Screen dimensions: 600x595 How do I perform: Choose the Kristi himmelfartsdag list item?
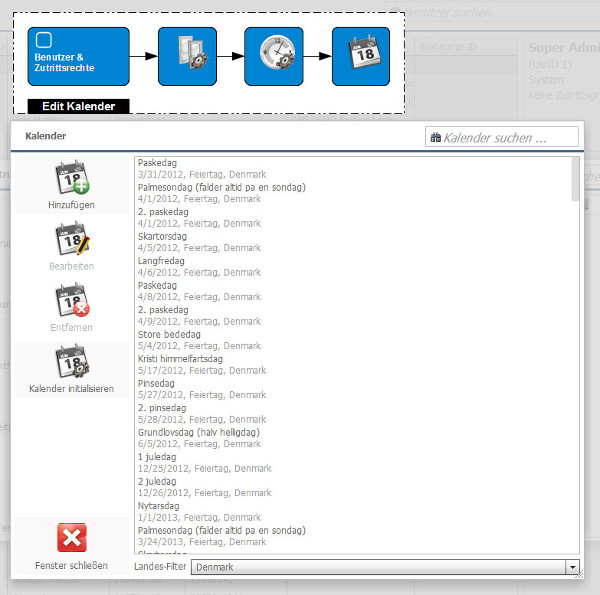tap(200, 364)
